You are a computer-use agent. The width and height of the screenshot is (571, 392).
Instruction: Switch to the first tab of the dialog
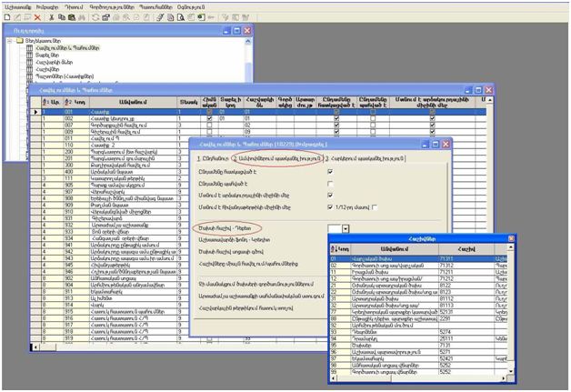[217, 157]
